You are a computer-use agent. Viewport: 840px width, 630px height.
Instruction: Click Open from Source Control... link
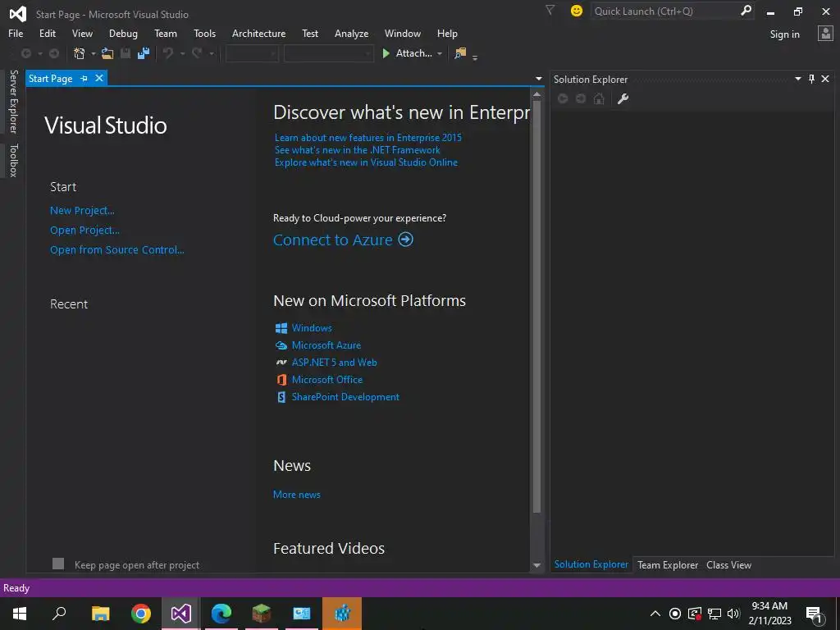116,249
